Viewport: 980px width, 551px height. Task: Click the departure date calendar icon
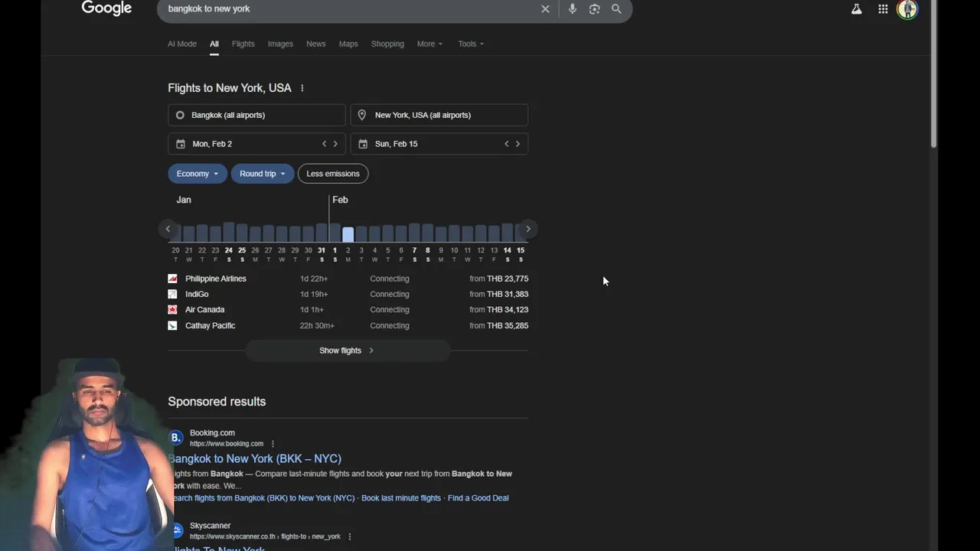coord(181,144)
